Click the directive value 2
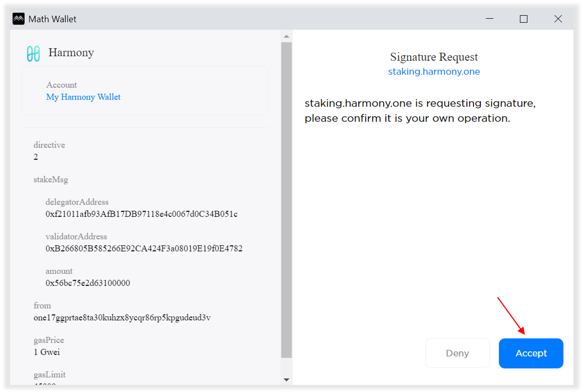 36,157
